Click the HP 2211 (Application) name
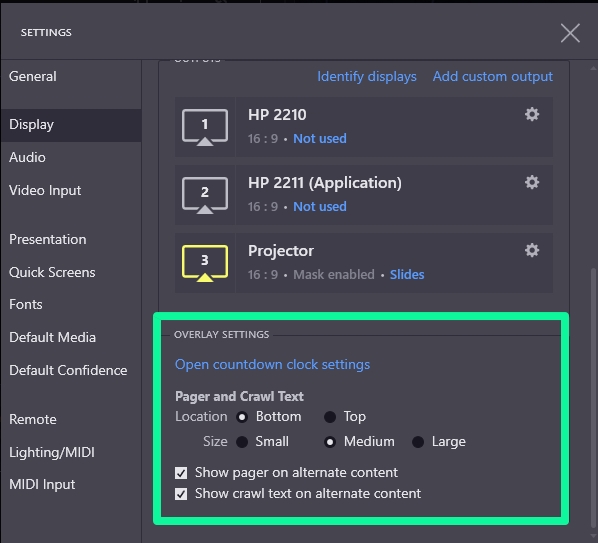The height and width of the screenshot is (543, 598). 325,183
